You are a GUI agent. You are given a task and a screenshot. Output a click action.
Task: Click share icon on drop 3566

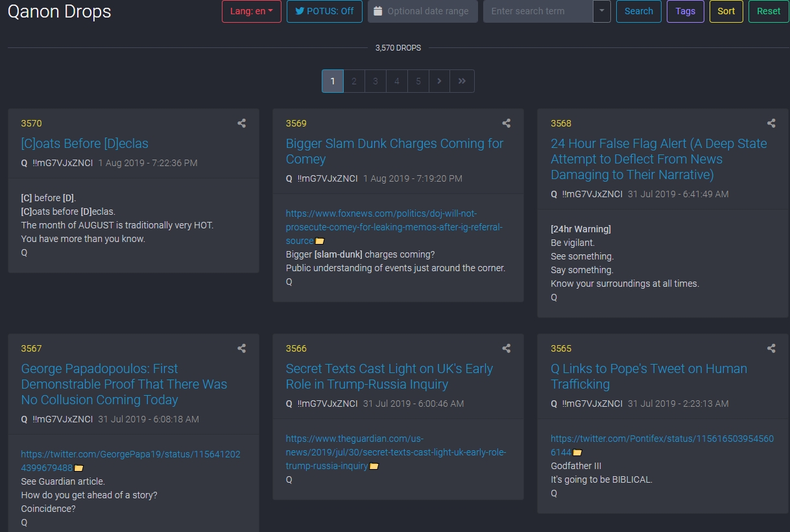pos(507,348)
